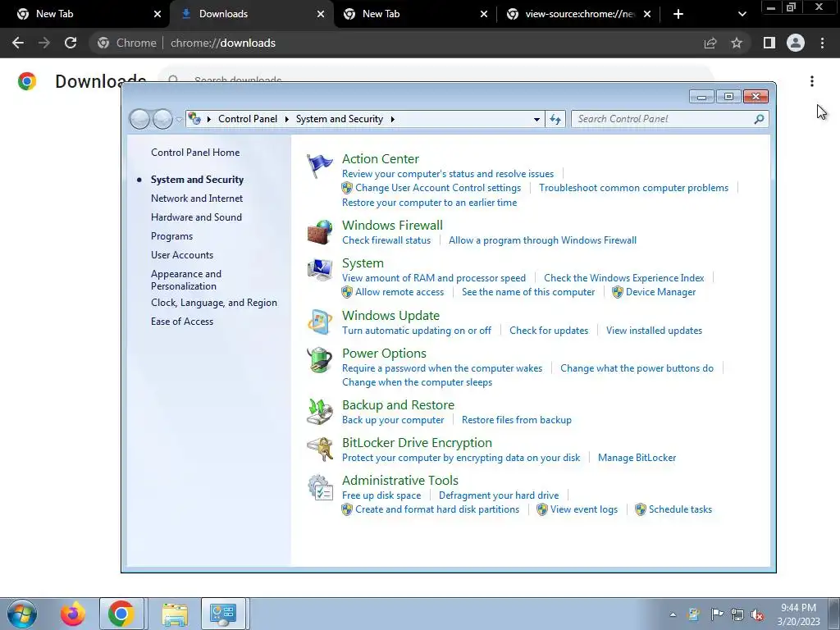Viewport: 840px width, 630px height.
Task: Click the System computer monitor icon
Action: (320, 269)
